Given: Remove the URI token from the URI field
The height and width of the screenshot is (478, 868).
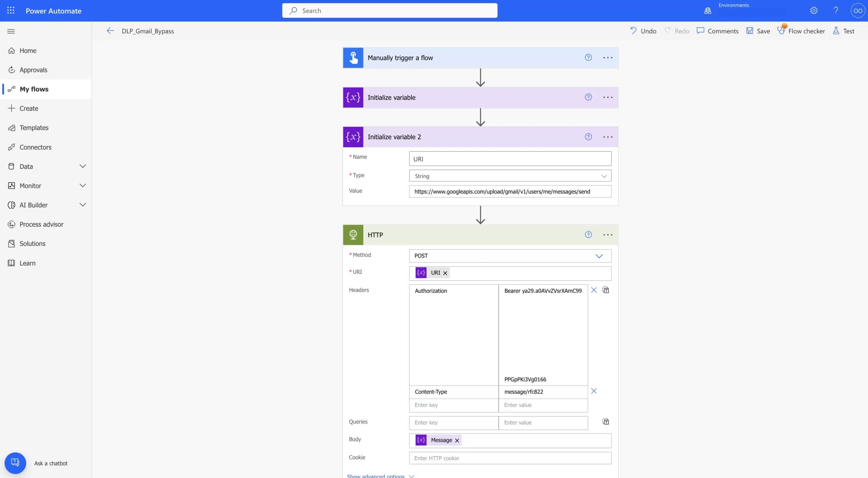Looking at the screenshot, I should 445,273.
